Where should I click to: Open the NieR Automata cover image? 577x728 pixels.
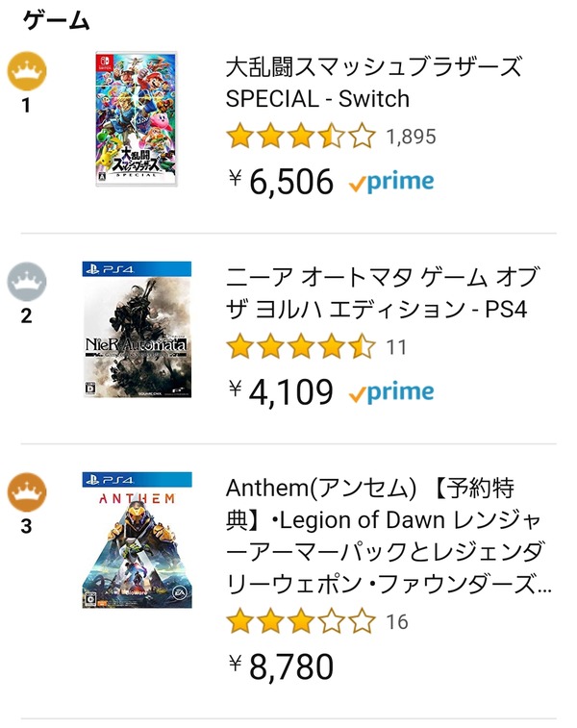click(x=137, y=329)
